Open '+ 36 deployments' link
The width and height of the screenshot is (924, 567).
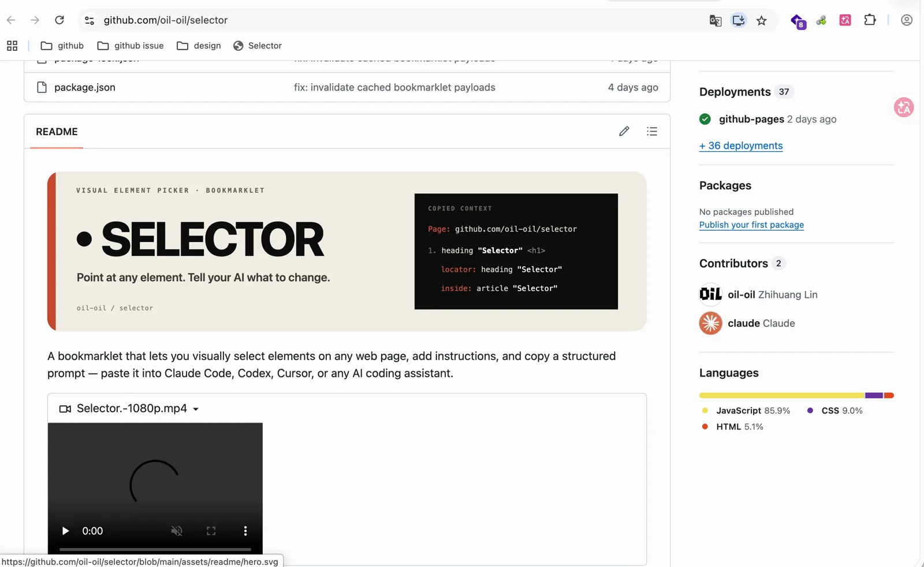(741, 146)
